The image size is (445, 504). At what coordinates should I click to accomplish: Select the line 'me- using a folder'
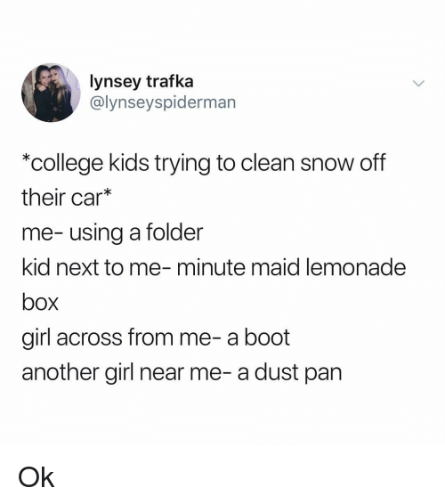[112, 232]
